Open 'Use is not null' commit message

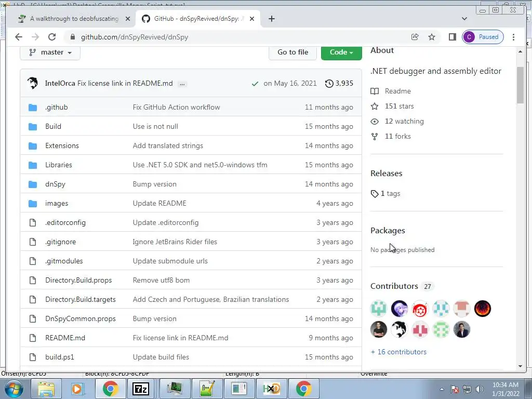pyautogui.click(x=155, y=127)
